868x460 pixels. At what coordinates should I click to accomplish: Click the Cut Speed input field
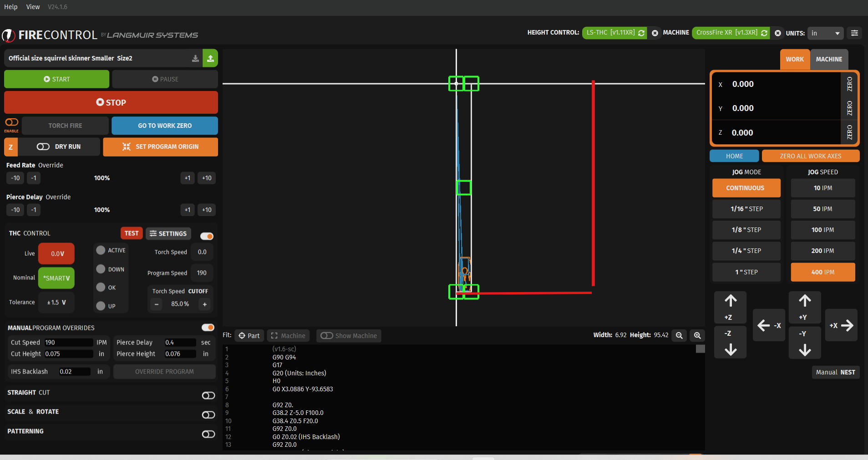click(x=68, y=343)
